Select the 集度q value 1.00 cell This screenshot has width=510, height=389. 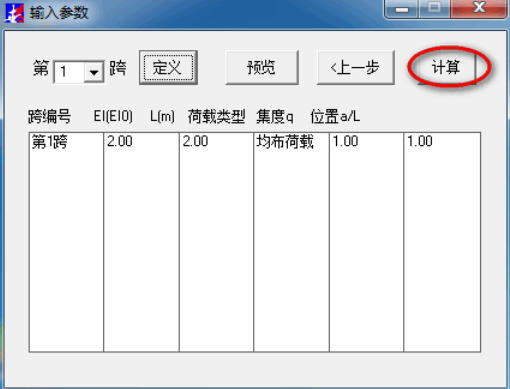point(346,141)
